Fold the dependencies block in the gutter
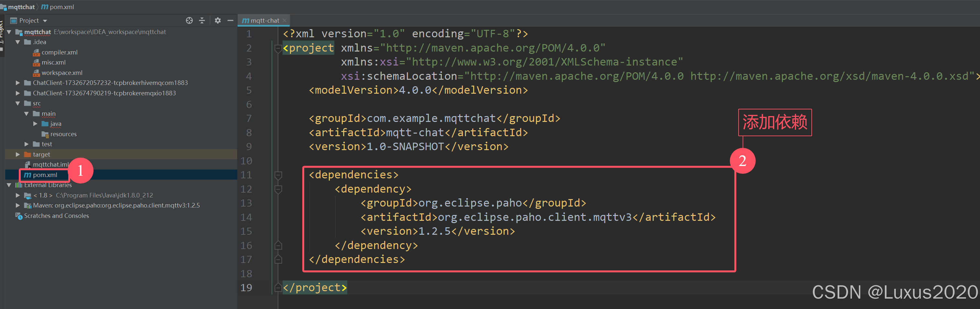 (278, 175)
